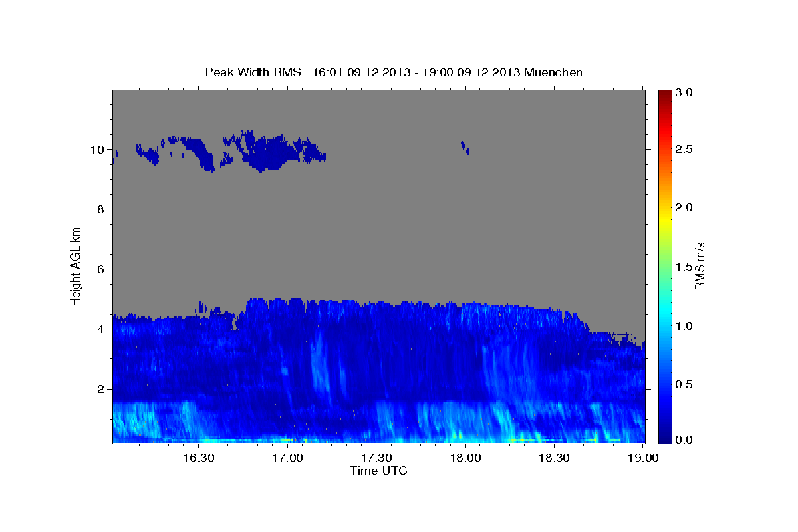Click the small isolated echo near 18:00 at 10 km
This screenshot has height=532, width=798.
pyautogui.click(x=465, y=148)
